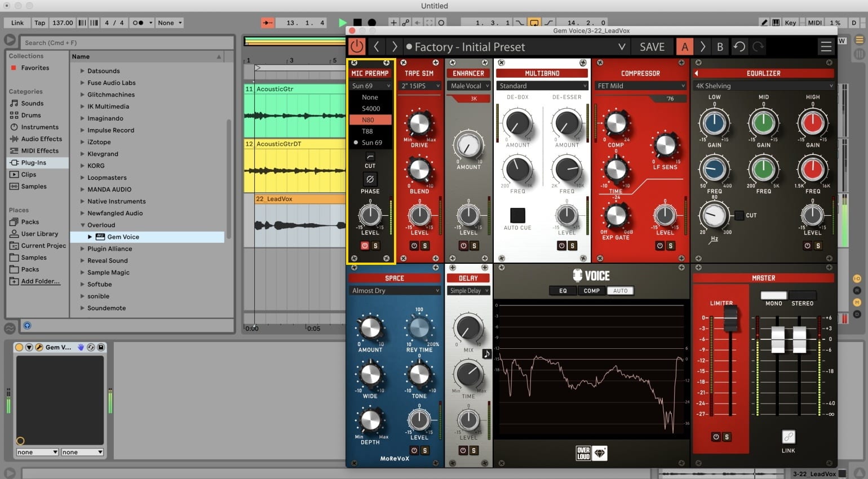Undo the last change in Gem Voice
Viewport: 868px width, 479px height.
(739, 47)
